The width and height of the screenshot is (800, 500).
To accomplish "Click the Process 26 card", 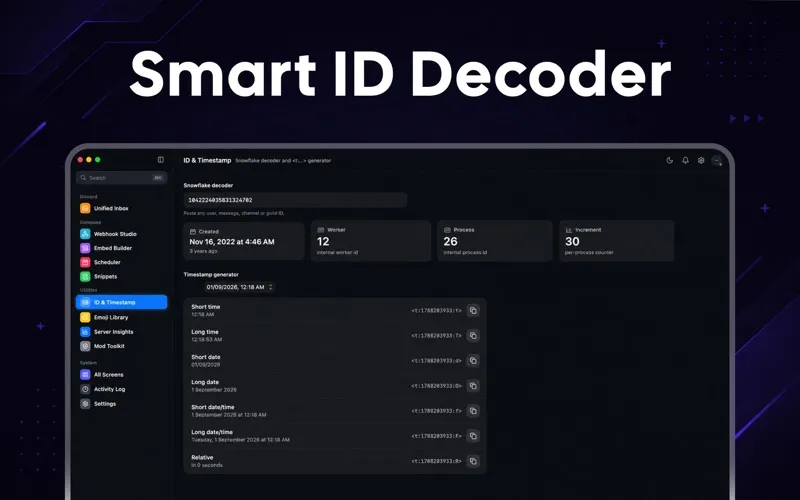I will point(495,241).
